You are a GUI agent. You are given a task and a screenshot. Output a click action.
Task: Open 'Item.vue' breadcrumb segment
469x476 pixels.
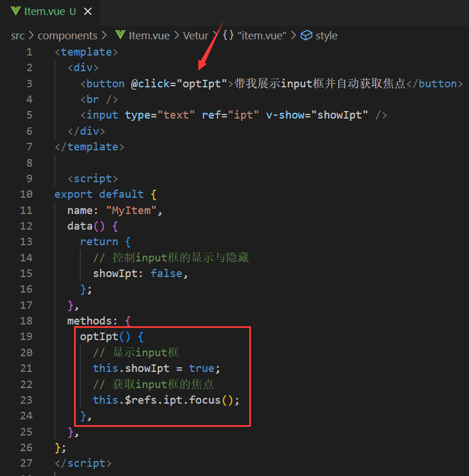149,36
